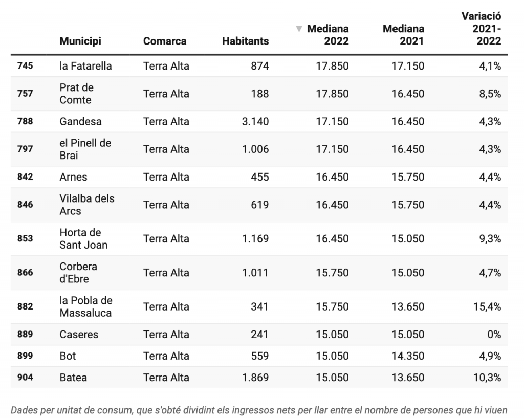
Task: Sort by Comarca column header
Action: [x=165, y=41]
